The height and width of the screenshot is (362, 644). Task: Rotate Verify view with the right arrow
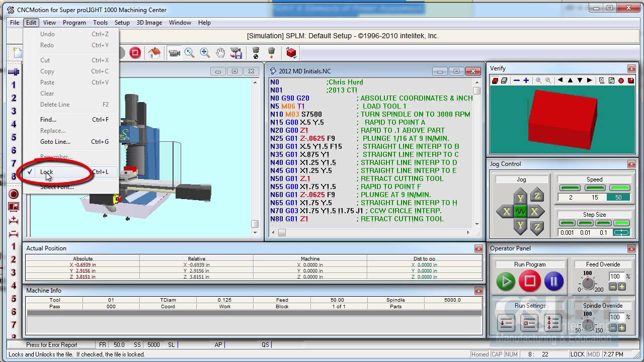pyautogui.click(x=590, y=80)
